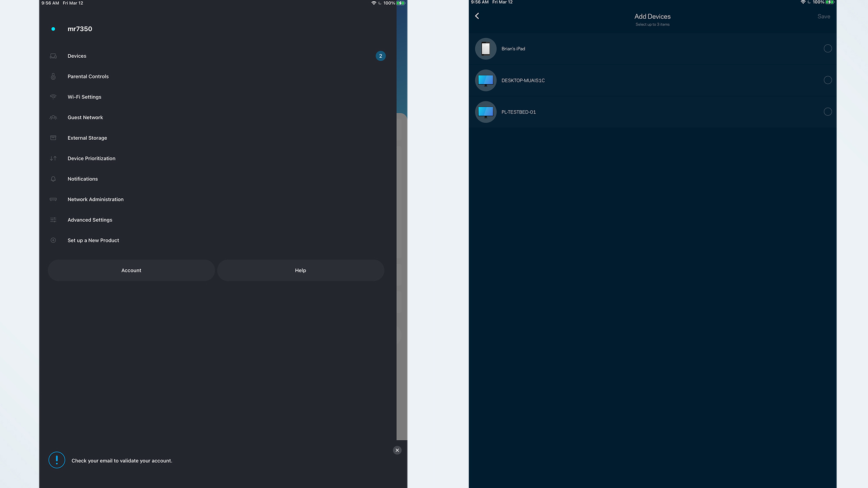This screenshot has width=868, height=488.
Task: Click the Brian's iPad device name
Action: tap(513, 49)
